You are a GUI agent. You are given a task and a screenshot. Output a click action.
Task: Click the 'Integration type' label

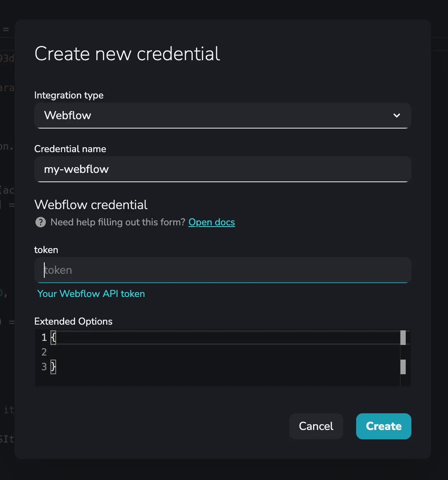coord(69,95)
